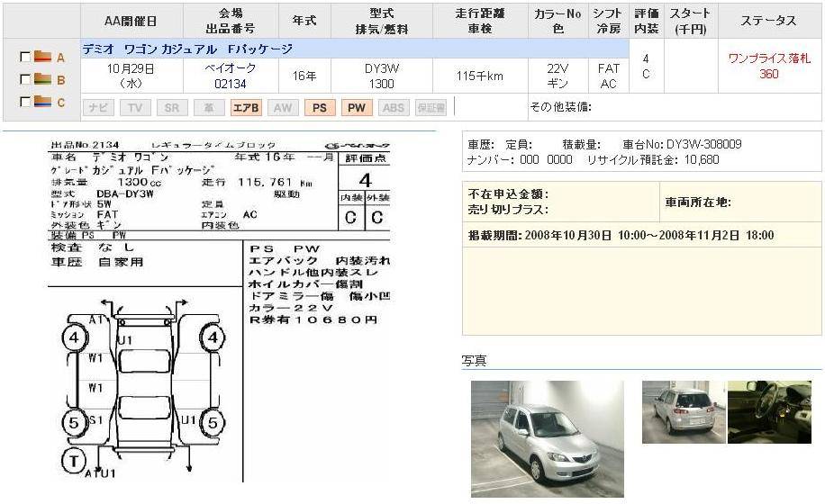The image size is (825, 504).
Task: Click the 型式 排気/燃料 column header
Action: click(382, 21)
